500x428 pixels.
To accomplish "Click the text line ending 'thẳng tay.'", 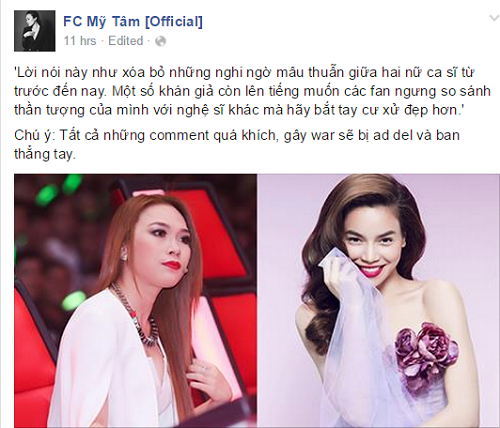I will (45, 154).
